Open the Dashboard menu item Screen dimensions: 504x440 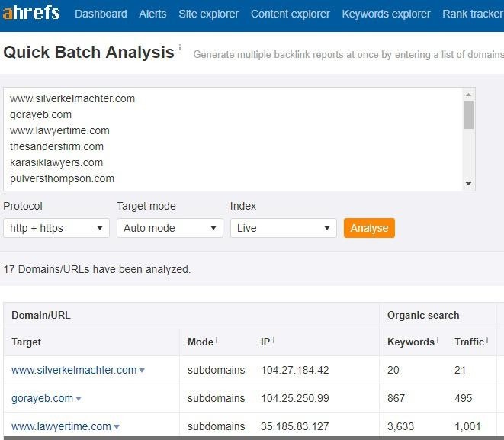(101, 14)
